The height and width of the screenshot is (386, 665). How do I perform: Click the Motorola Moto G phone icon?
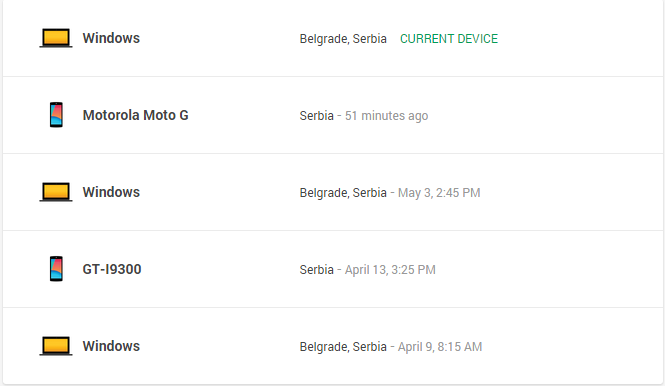56,115
